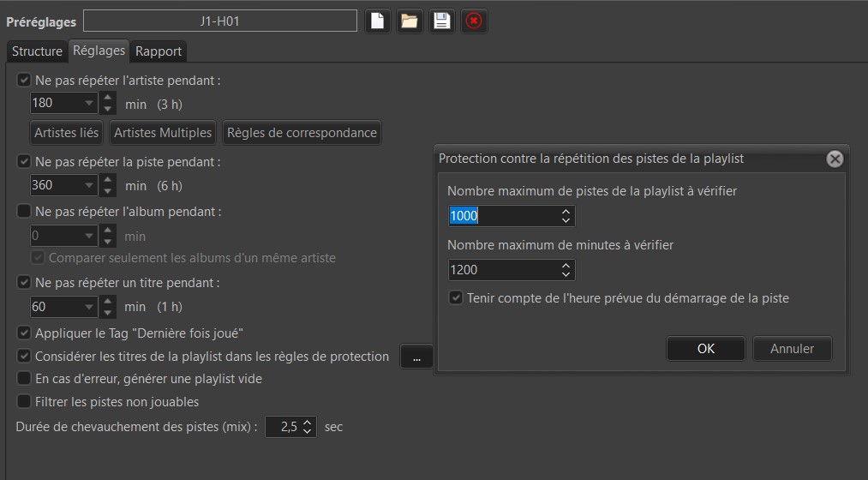Increase the artist repeat minutes stepper
This screenshot has width=868, height=480.
point(108,98)
